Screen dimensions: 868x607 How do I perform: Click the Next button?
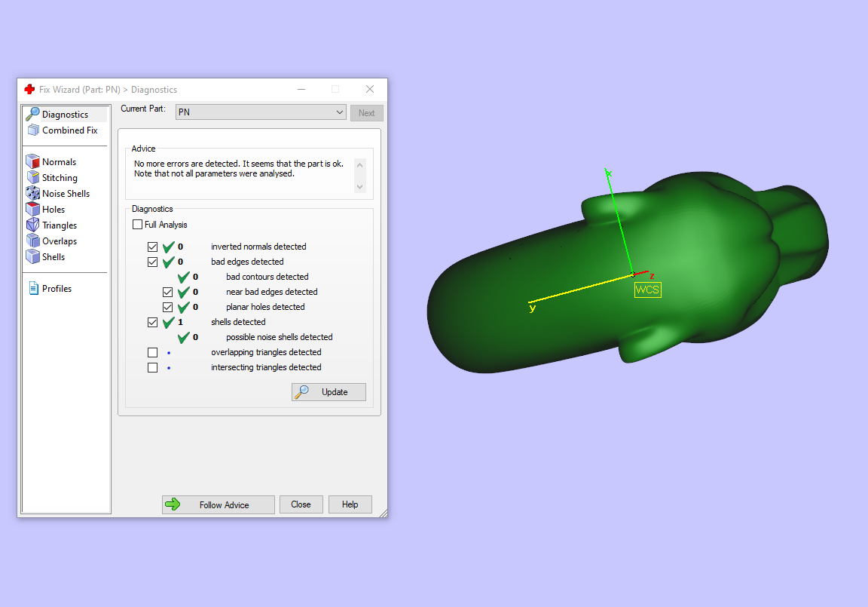tap(366, 112)
